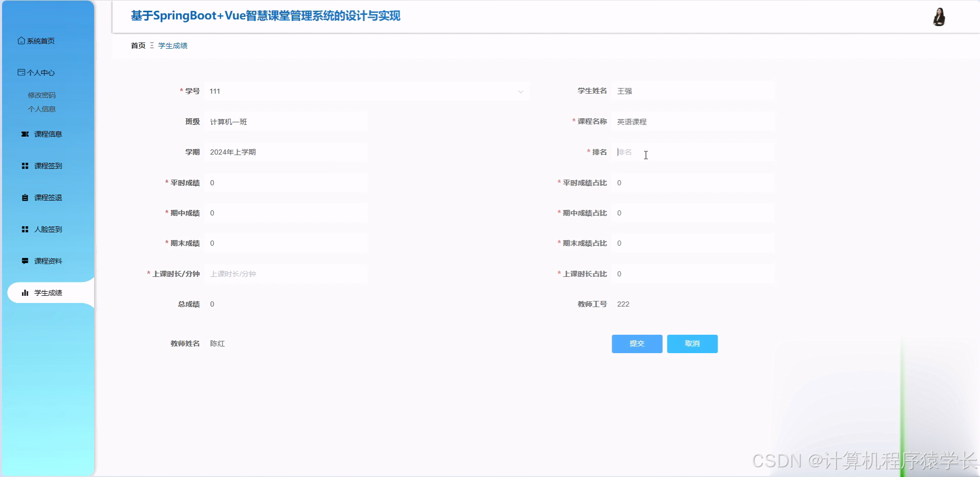
Task: Open 个人中心 personal center icon
Action: (x=21, y=72)
